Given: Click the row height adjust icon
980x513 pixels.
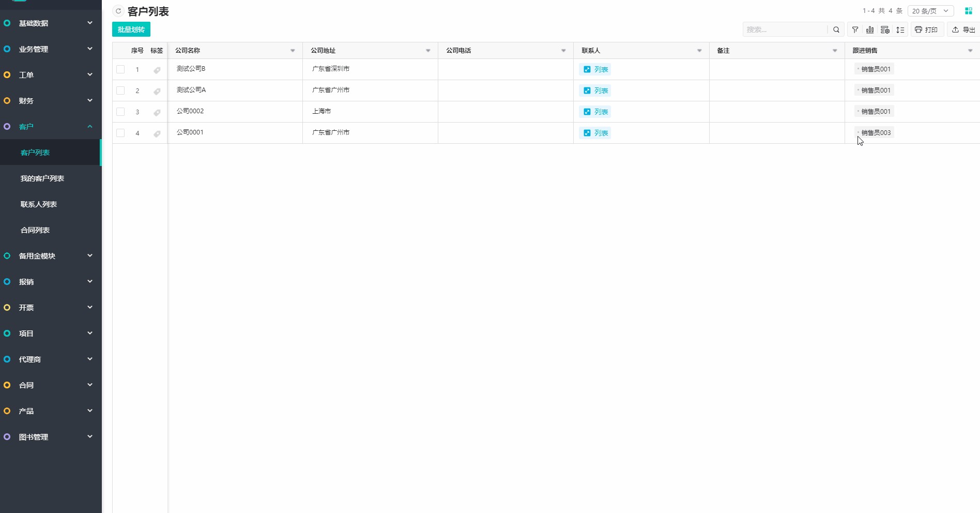Looking at the screenshot, I should pos(900,29).
